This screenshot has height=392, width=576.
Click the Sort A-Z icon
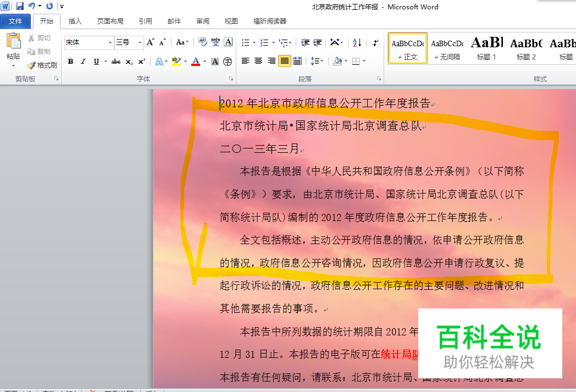[357, 43]
